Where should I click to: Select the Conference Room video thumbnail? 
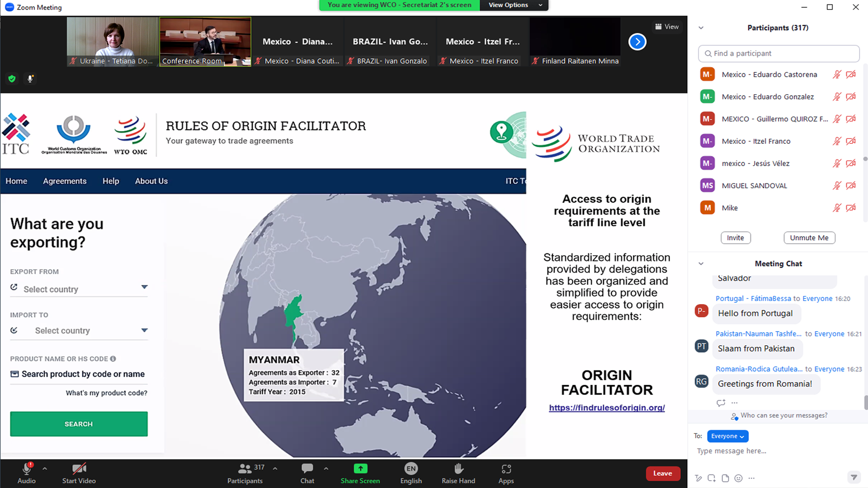(x=205, y=42)
